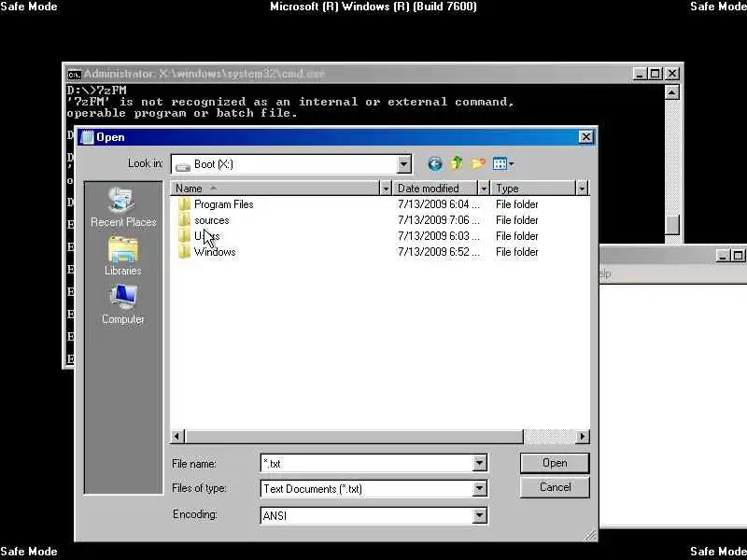The height and width of the screenshot is (560, 747).
Task: Go back using the blue Back arrow icon
Action: coord(434,164)
